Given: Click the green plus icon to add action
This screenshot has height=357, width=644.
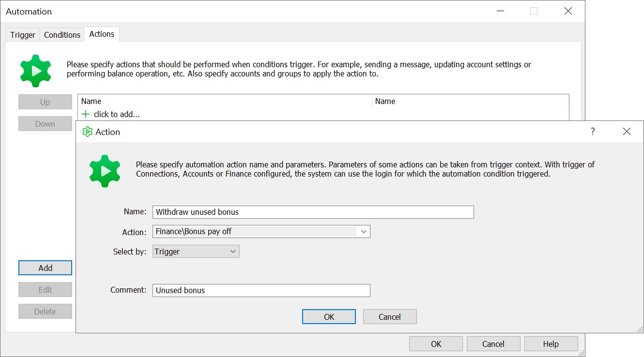Looking at the screenshot, I should point(86,114).
